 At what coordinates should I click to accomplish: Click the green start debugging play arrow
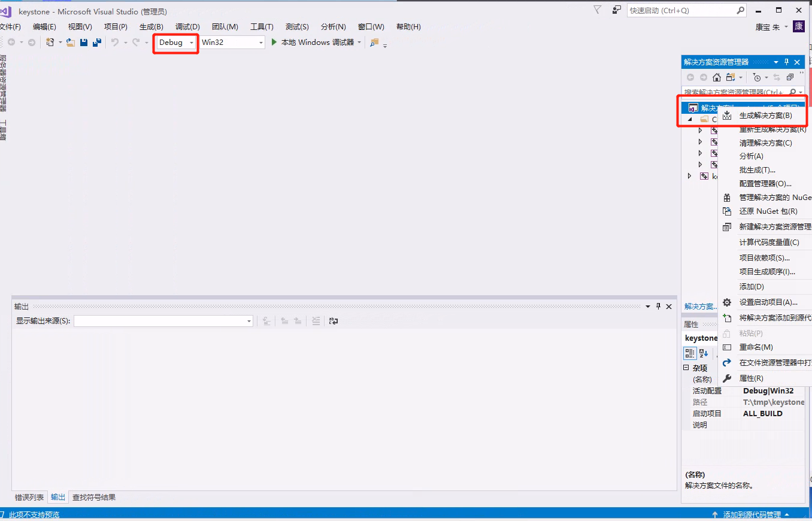[274, 42]
